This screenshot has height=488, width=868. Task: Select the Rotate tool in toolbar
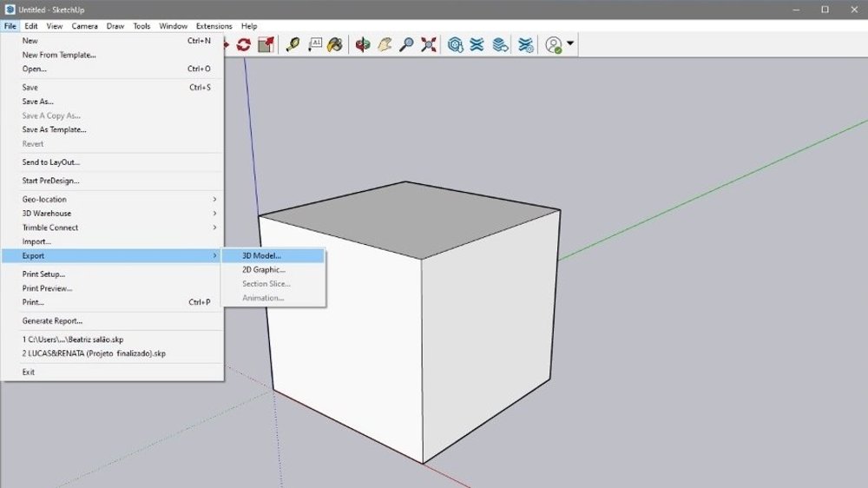(244, 45)
